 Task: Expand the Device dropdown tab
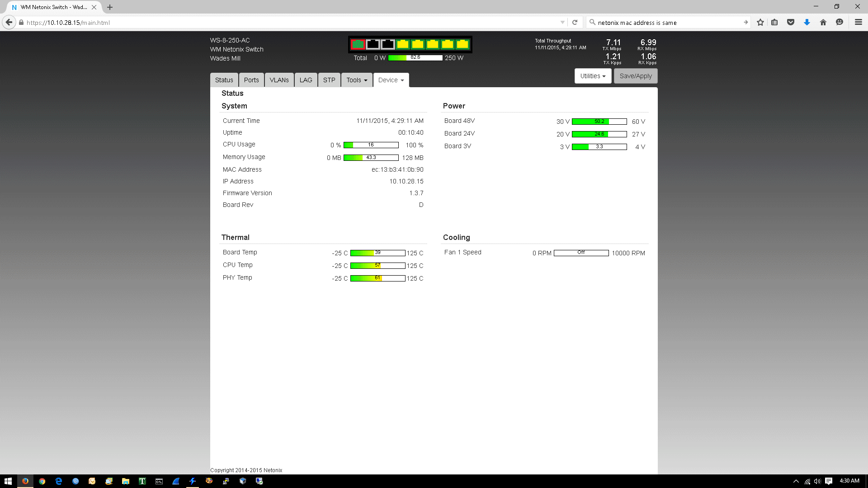[x=391, y=80]
